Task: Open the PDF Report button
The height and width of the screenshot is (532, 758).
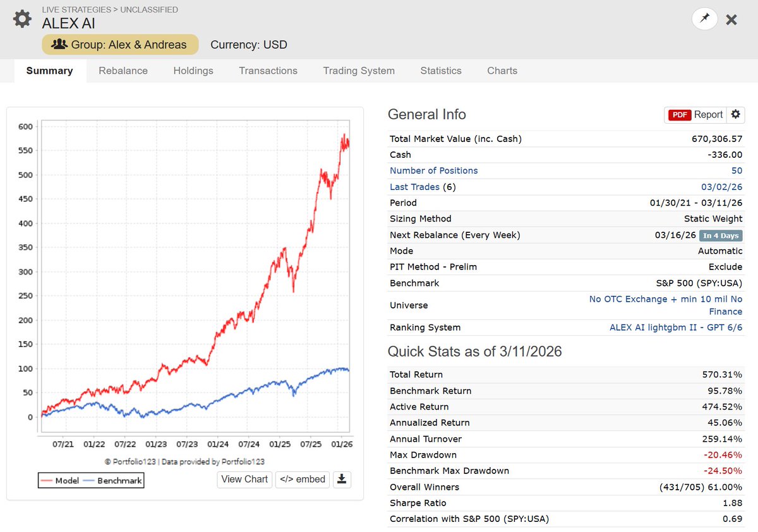Action: click(x=695, y=114)
